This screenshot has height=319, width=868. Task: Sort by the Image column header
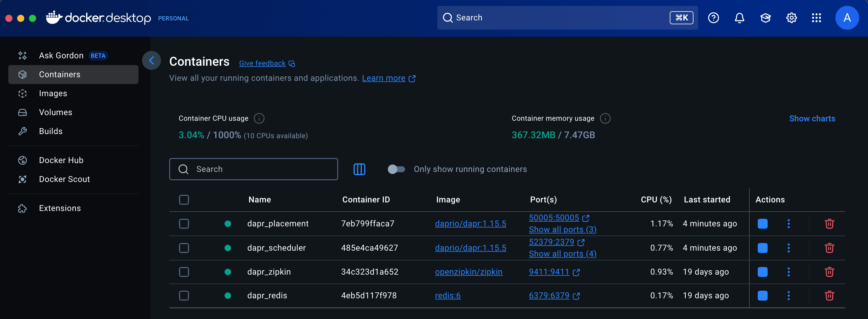448,200
